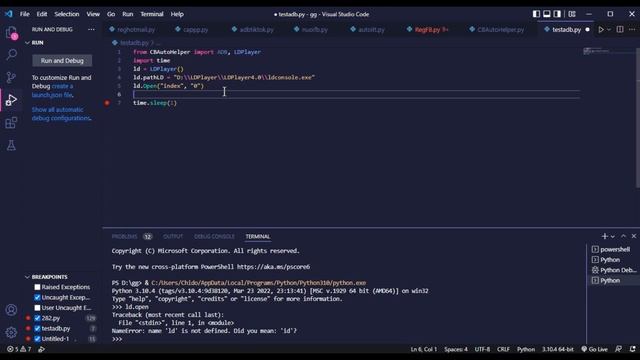Disable the 282.py breakpoint checkbox

click(38, 318)
